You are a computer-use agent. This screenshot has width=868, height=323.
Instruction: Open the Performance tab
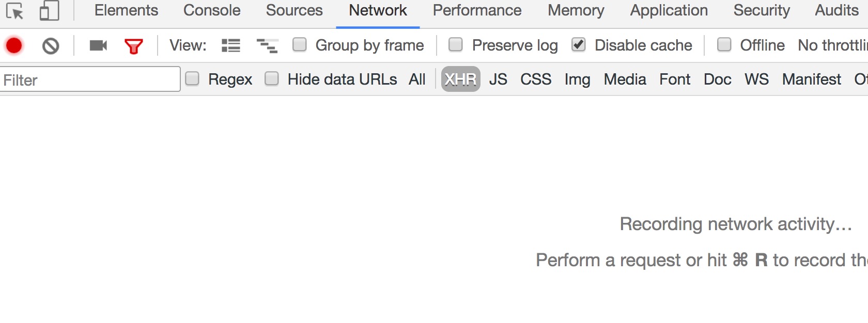pos(477,10)
